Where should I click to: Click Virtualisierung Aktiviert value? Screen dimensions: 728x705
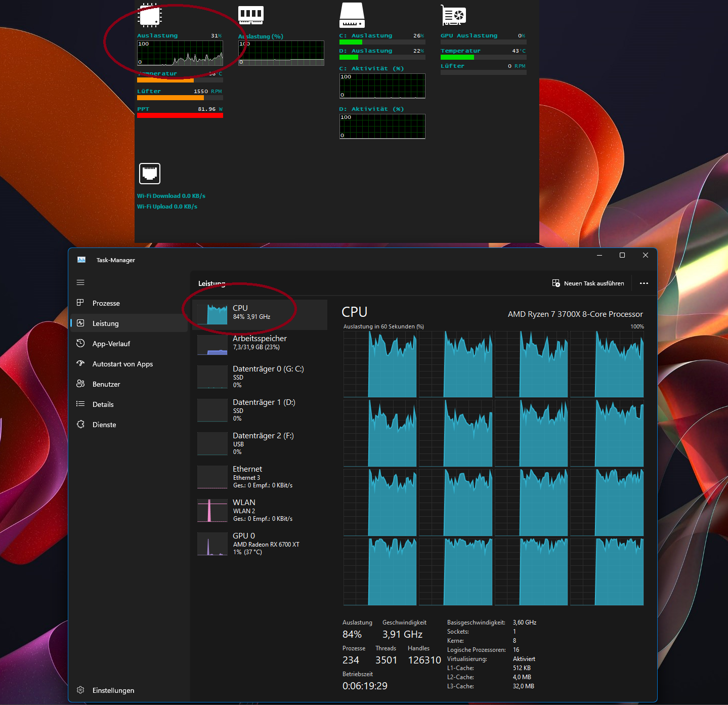[x=524, y=659]
